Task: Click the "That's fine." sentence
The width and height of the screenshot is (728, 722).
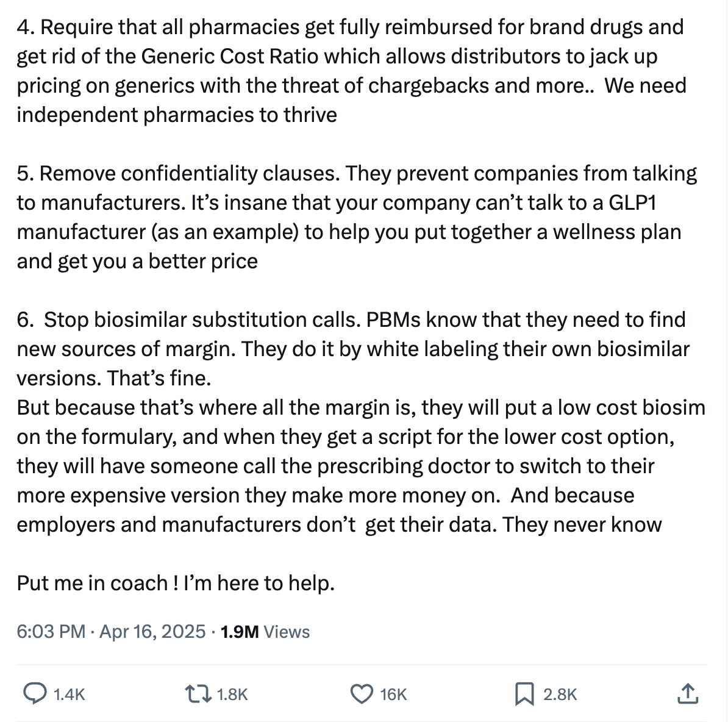Action: point(159,378)
